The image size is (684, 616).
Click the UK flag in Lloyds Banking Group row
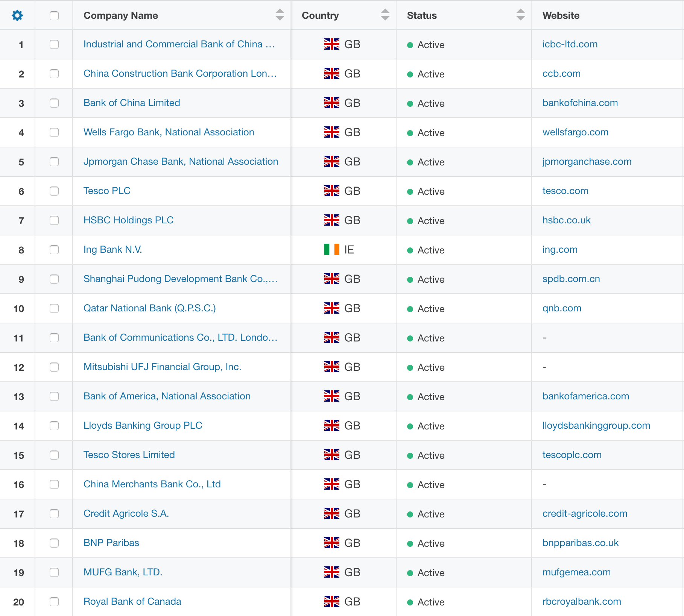332,426
